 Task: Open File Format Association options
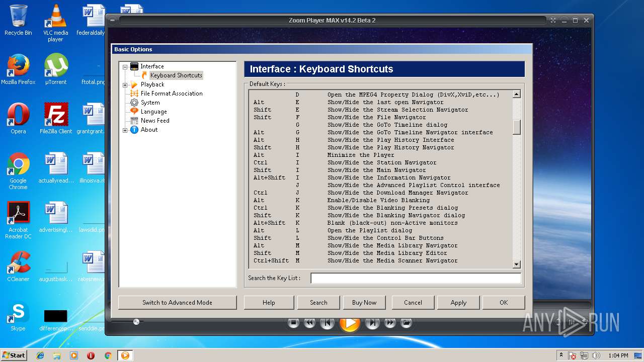tap(172, 94)
